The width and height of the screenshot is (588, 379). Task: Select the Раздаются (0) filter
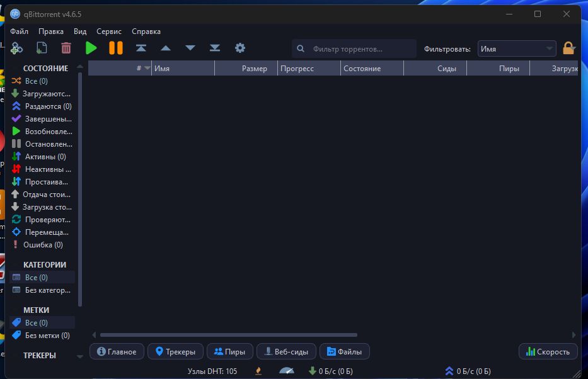42,106
